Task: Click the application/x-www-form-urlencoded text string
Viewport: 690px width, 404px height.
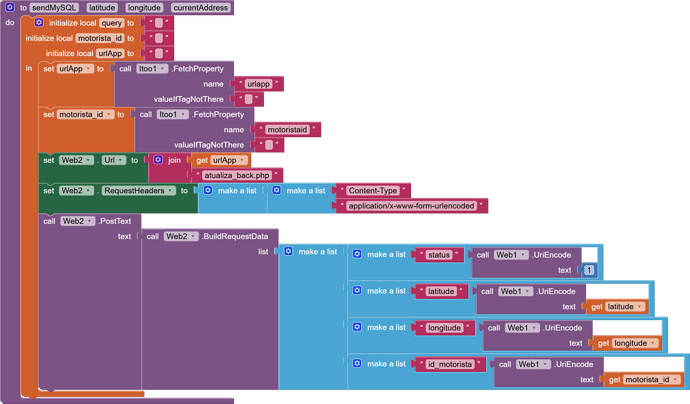Action: pyautogui.click(x=411, y=206)
